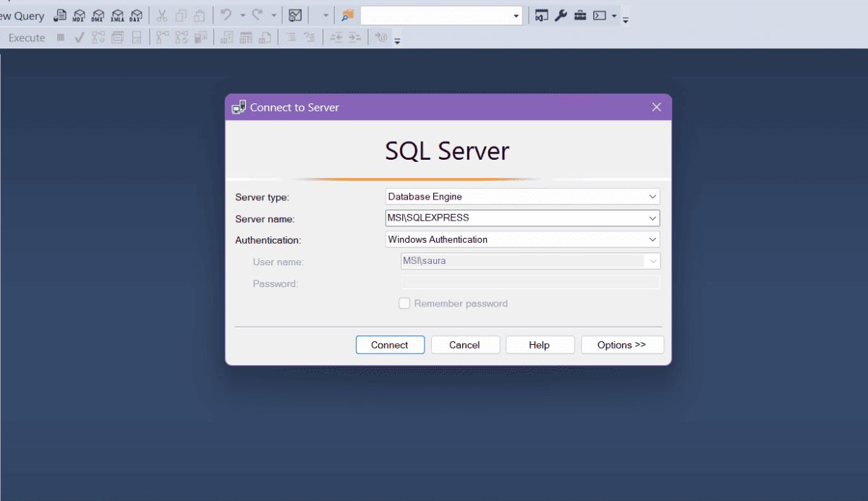Click the Database Engine Query icon
868x501 pixels.
point(60,15)
